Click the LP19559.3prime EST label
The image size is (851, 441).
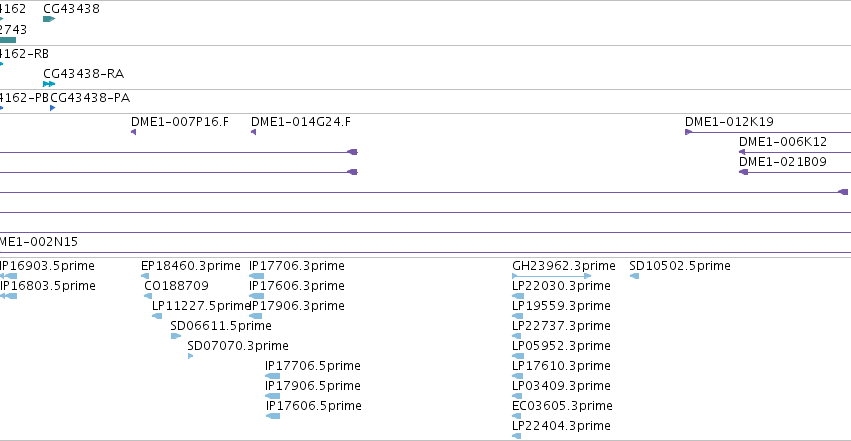(x=561, y=306)
